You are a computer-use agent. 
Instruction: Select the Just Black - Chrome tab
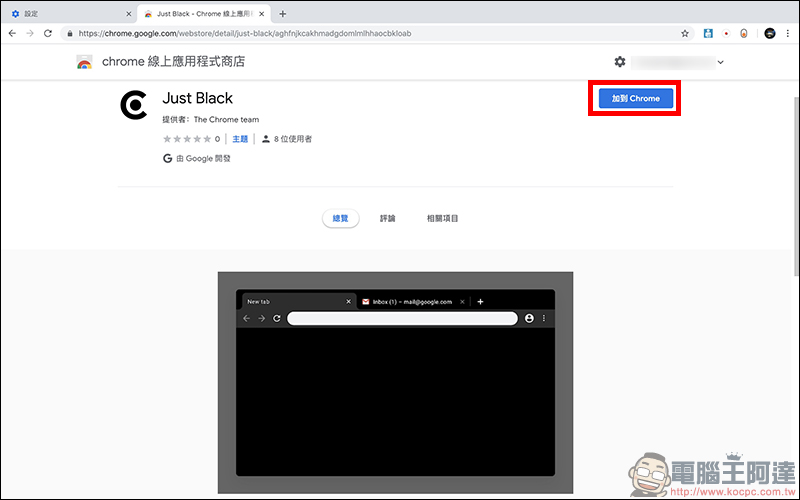click(x=204, y=14)
